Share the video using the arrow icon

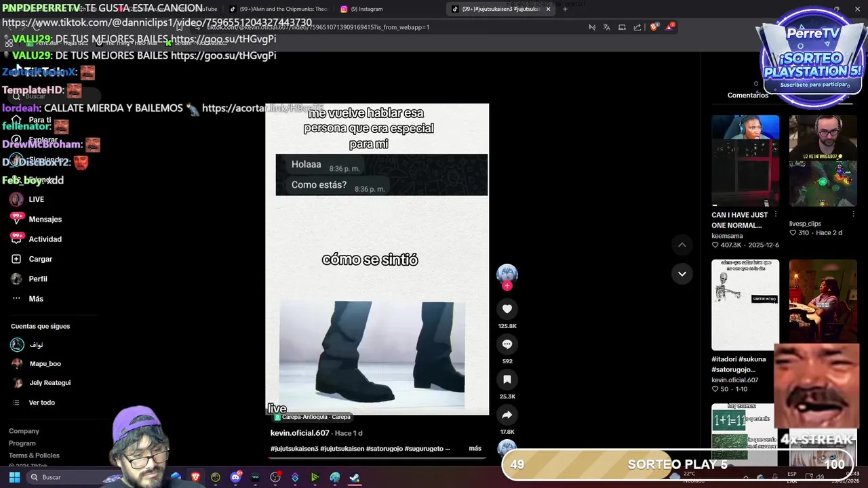507,415
